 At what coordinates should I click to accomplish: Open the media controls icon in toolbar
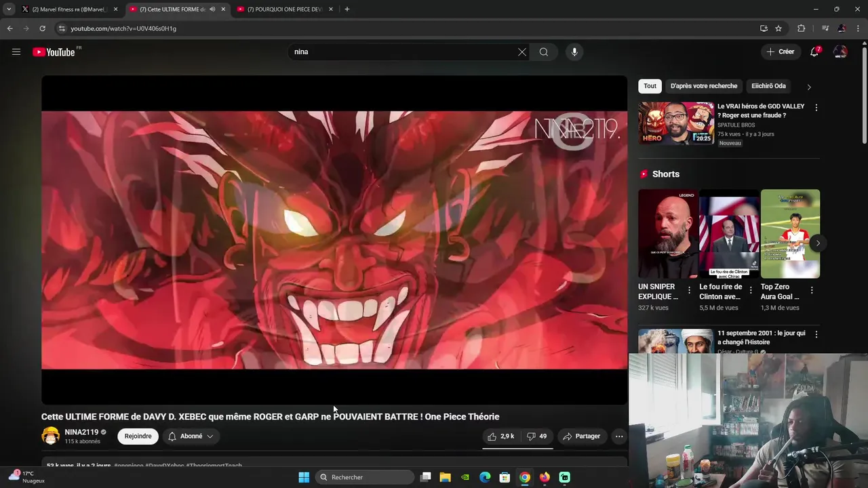coord(825,28)
